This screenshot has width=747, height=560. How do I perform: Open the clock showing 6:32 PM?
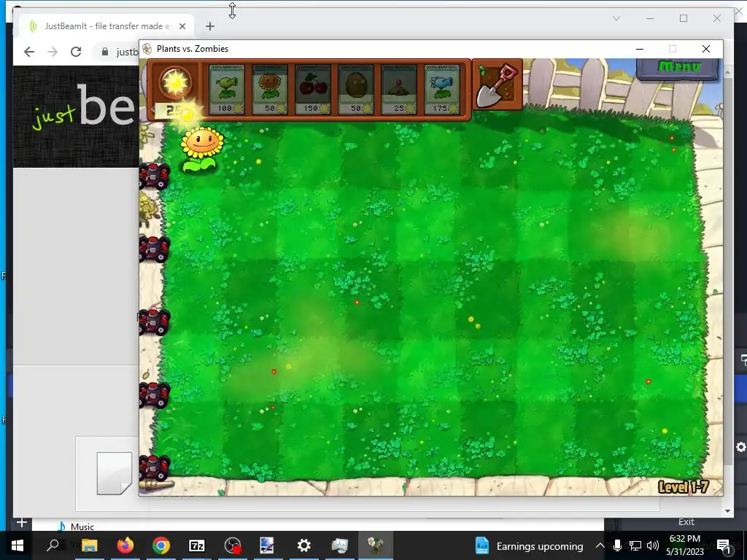click(684, 545)
